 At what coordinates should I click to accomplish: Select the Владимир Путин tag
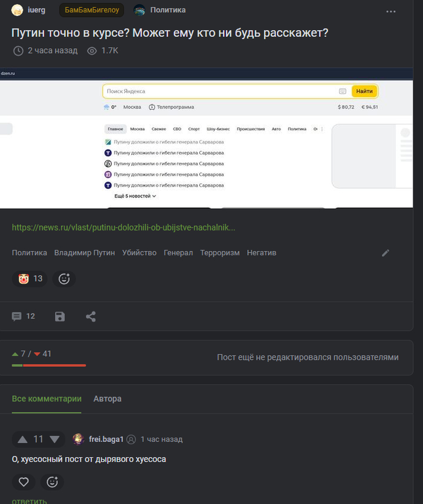point(85,253)
